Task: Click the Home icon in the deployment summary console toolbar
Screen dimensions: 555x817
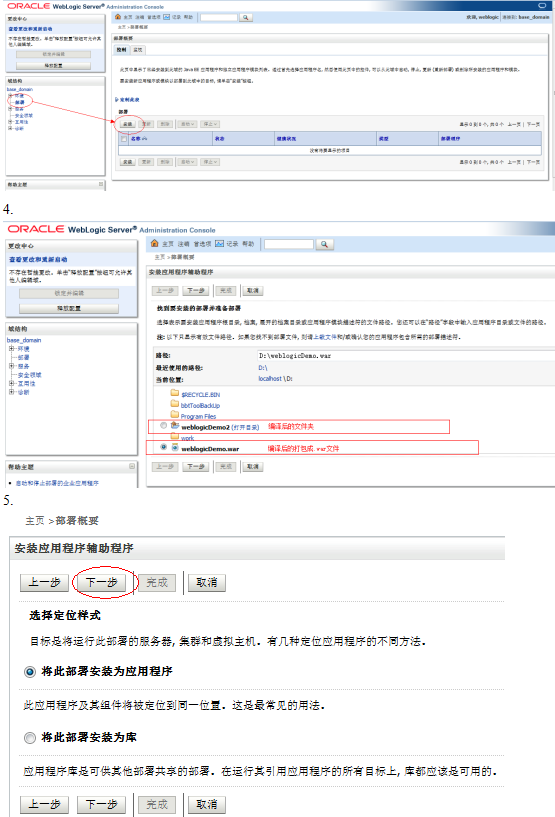Action: coord(118,17)
